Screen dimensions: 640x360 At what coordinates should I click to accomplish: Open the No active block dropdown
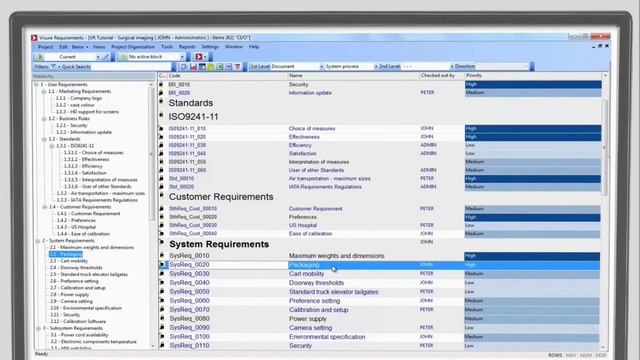pyautogui.click(x=182, y=57)
